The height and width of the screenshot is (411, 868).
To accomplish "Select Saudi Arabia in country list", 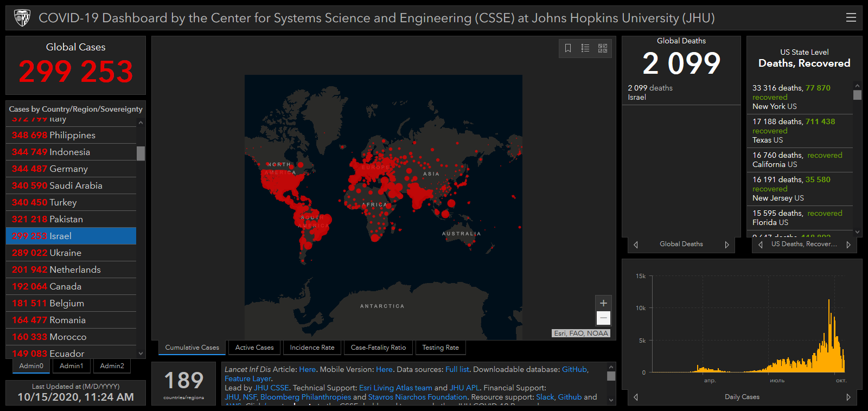I will click(71, 185).
